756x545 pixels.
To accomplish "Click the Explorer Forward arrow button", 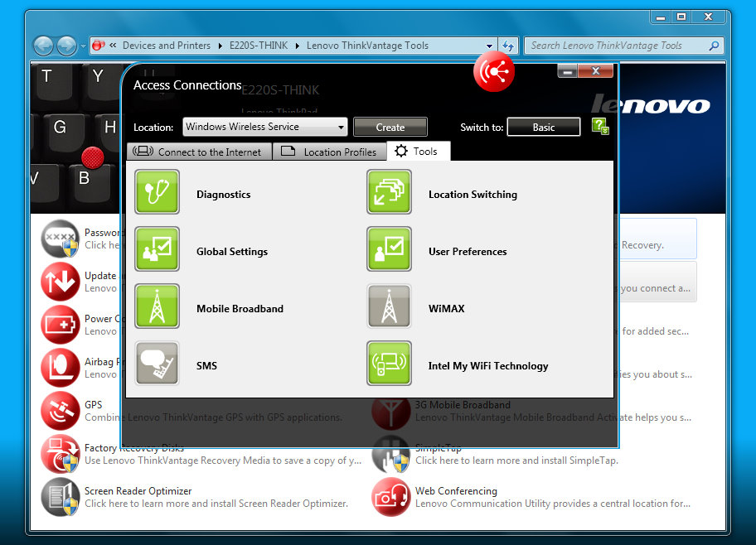I will pos(66,46).
